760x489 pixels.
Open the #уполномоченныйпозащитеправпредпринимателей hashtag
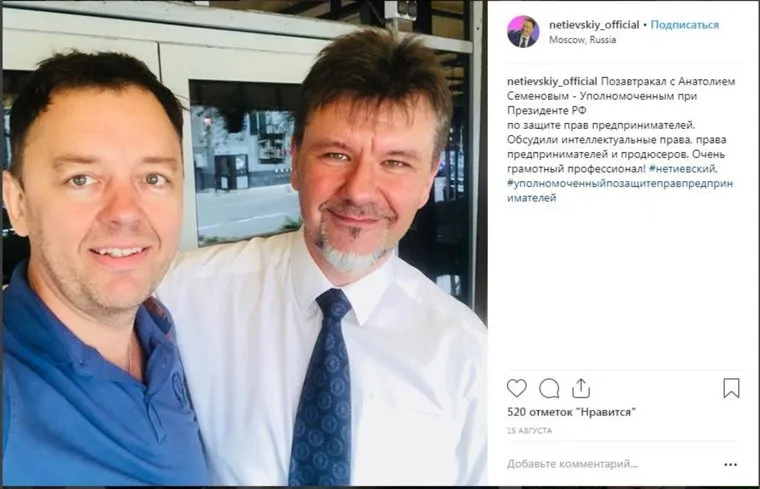click(x=620, y=190)
